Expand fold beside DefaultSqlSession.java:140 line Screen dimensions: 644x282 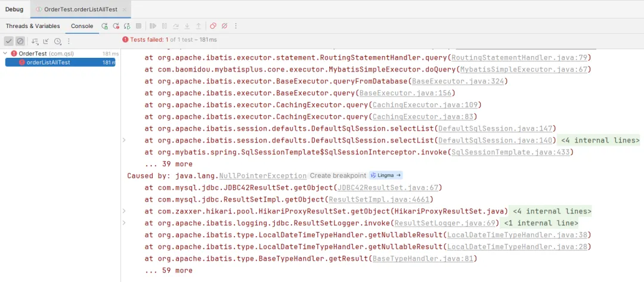tap(124, 140)
